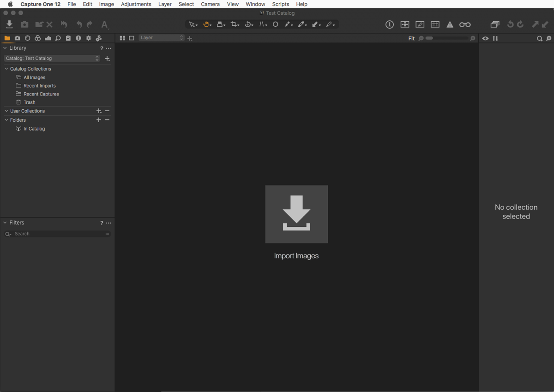Collapse the Catalog Collections section

6,69
